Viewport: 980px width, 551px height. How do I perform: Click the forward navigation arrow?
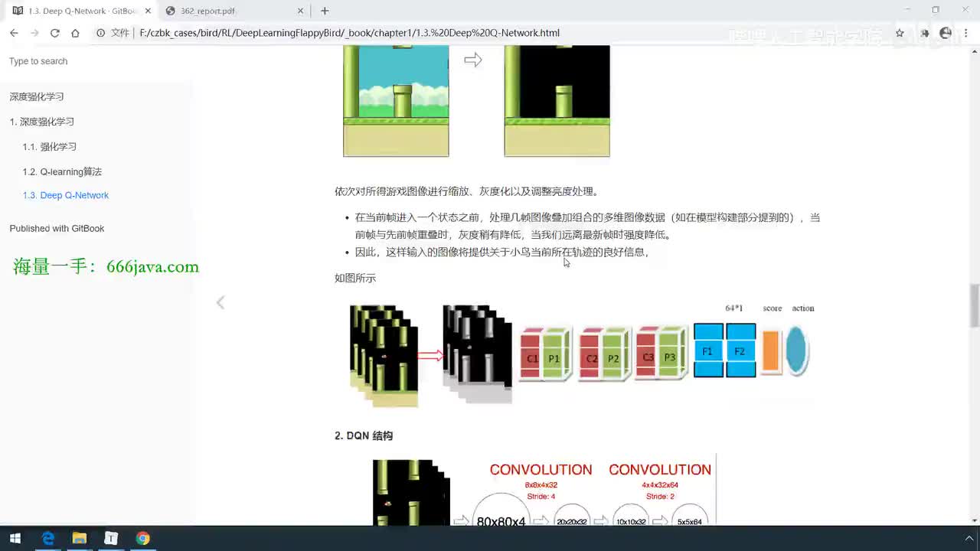pos(34,33)
